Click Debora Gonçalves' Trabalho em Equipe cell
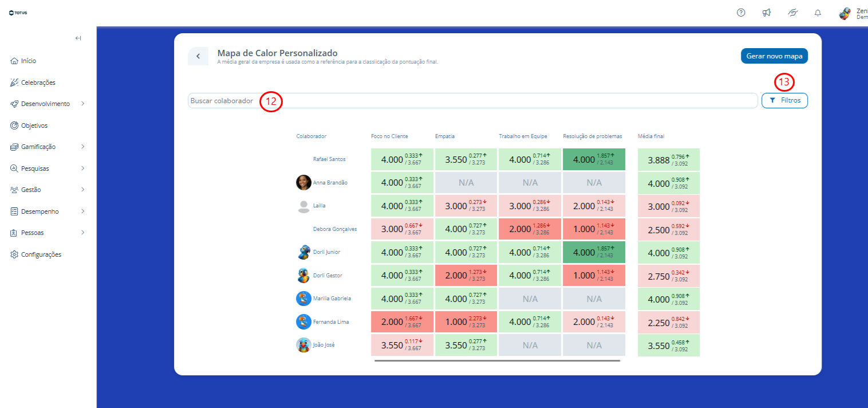The width and height of the screenshot is (868, 408). click(x=530, y=229)
